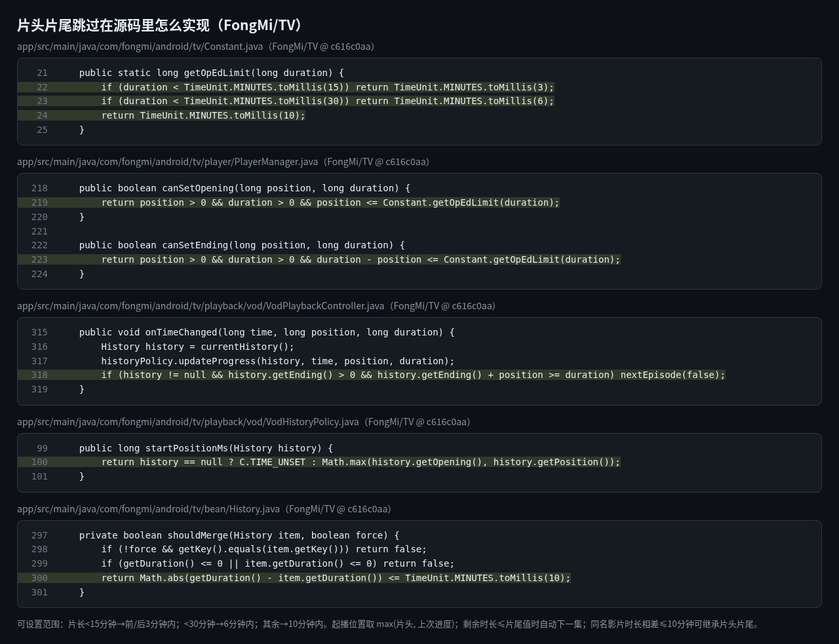Click line number 318 in the gutter

click(39, 375)
